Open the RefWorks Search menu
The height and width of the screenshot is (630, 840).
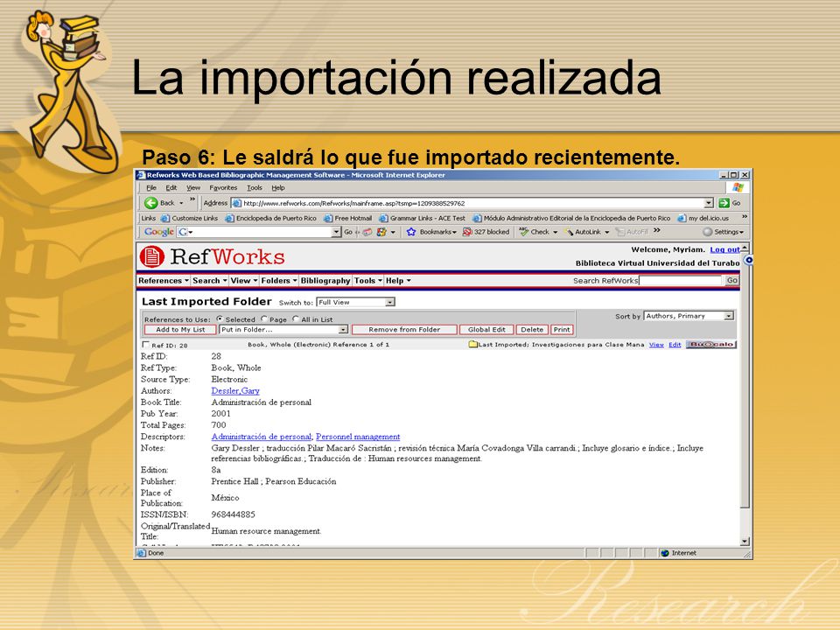pos(209,281)
